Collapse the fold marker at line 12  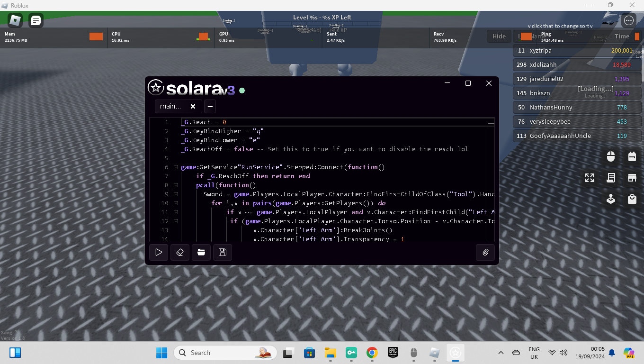pyautogui.click(x=176, y=221)
